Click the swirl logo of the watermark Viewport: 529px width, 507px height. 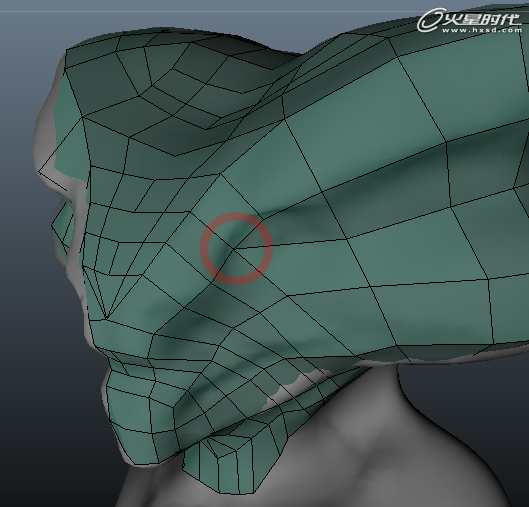coord(429,21)
